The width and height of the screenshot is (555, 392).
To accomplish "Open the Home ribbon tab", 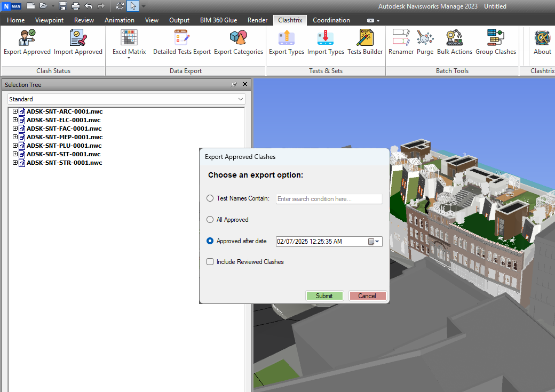I will [x=16, y=20].
